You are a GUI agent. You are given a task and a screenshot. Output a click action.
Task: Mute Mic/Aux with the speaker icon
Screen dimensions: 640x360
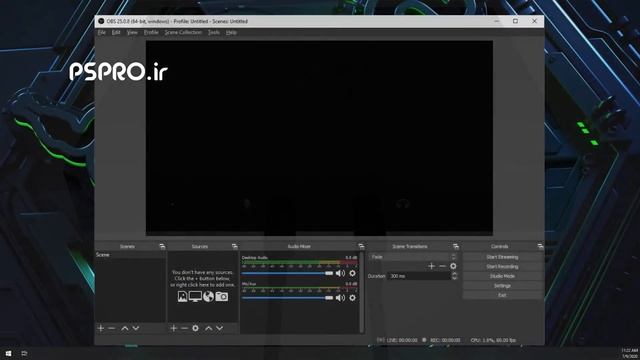pos(340,298)
